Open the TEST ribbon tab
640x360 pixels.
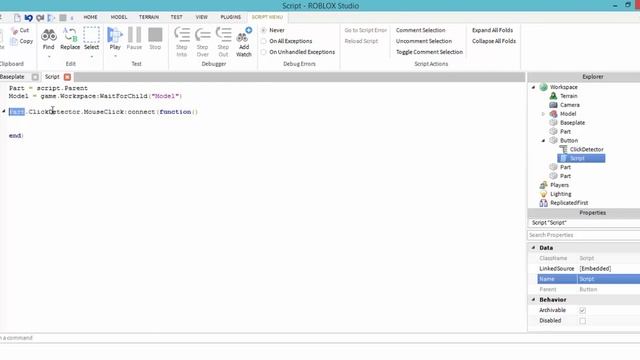point(176,17)
